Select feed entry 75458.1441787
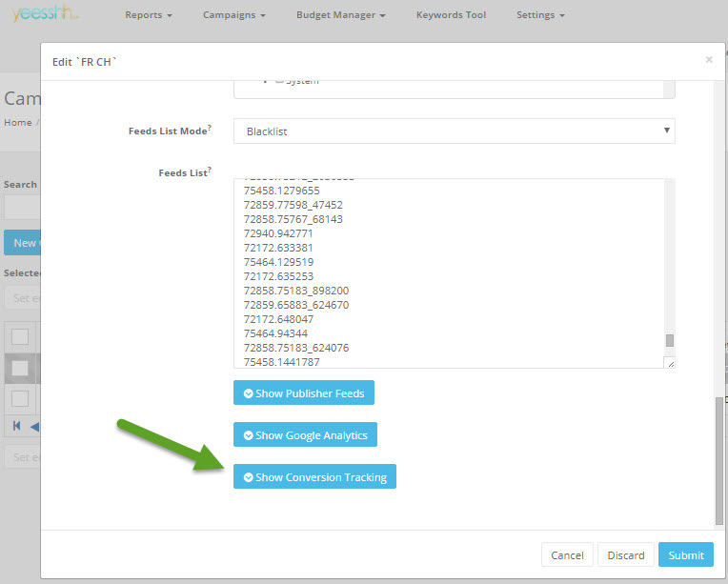This screenshot has width=728, height=584. [281, 362]
